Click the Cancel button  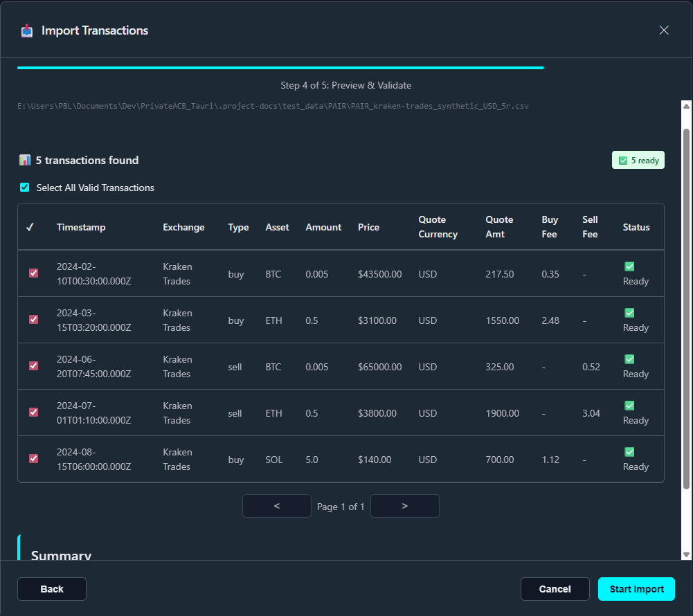pyautogui.click(x=555, y=589)
